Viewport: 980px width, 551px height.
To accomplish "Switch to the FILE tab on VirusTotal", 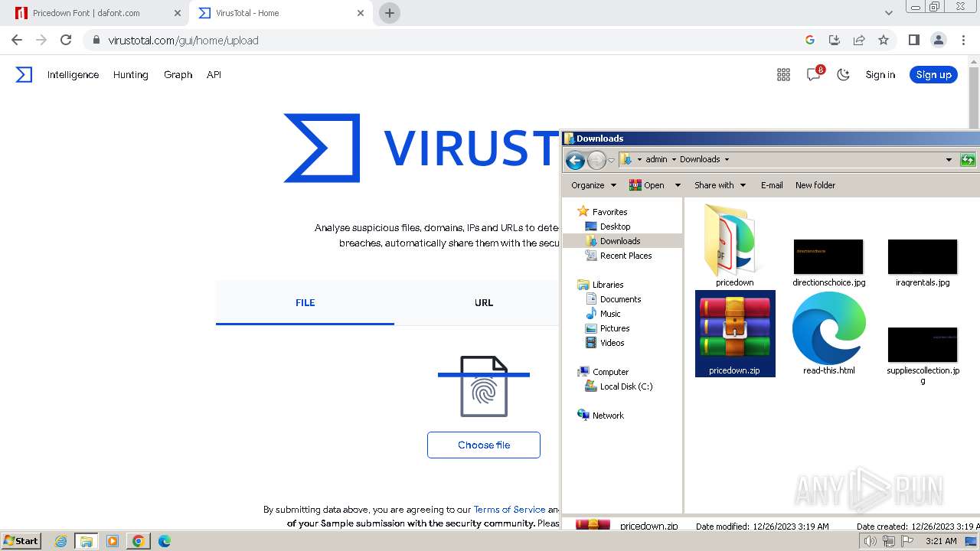I will (x=305, y=302).
